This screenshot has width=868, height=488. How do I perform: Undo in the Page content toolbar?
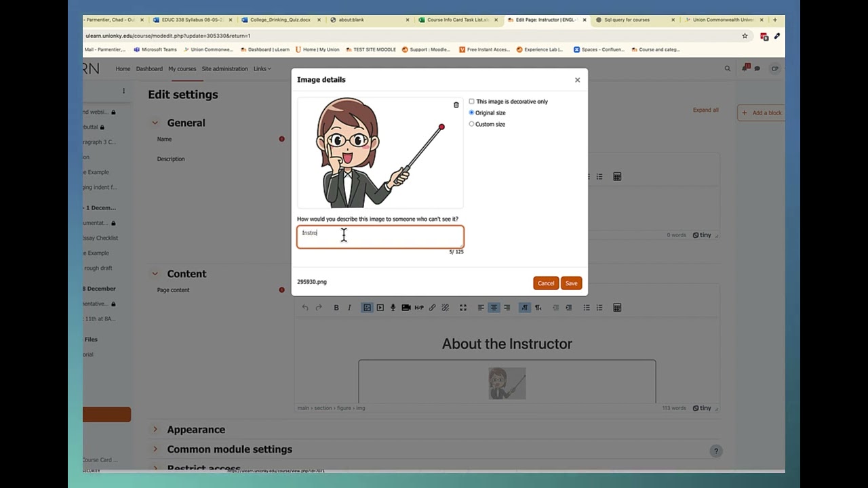tap(305, 308)
